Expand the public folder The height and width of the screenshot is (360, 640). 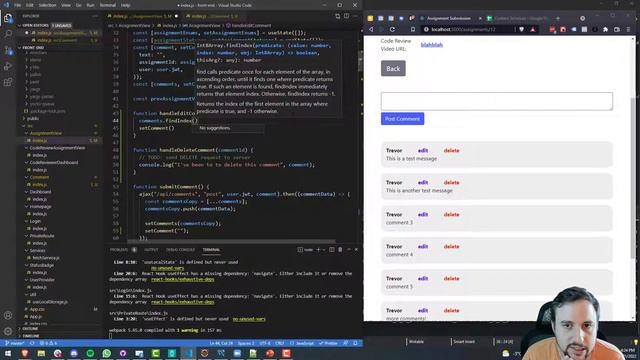pos(33,118)
